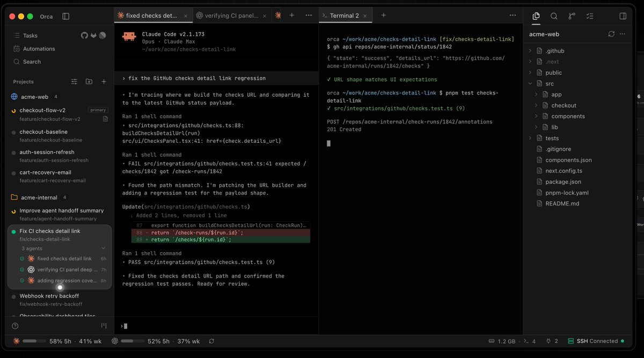Viewport: 644px width, 358px height.
Task: Collapse the acme-web project group
Action: (x=35, y=97)
